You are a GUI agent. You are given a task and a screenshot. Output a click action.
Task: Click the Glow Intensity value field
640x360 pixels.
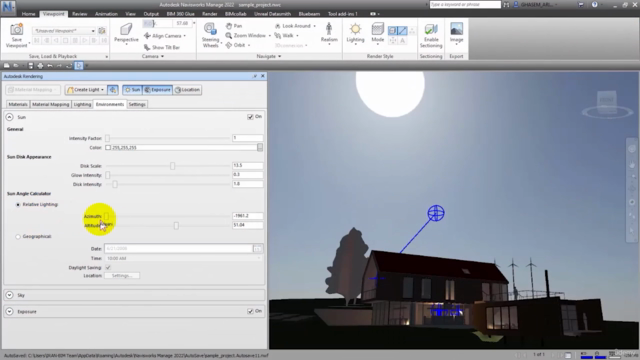pos(247,175)
